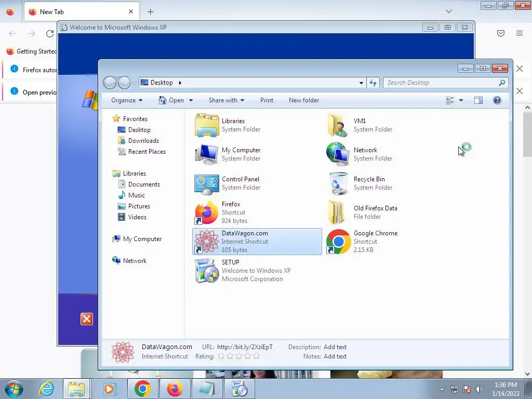
Task: Open a new Firefox tab with plus button
Action: tap(150, 12)
